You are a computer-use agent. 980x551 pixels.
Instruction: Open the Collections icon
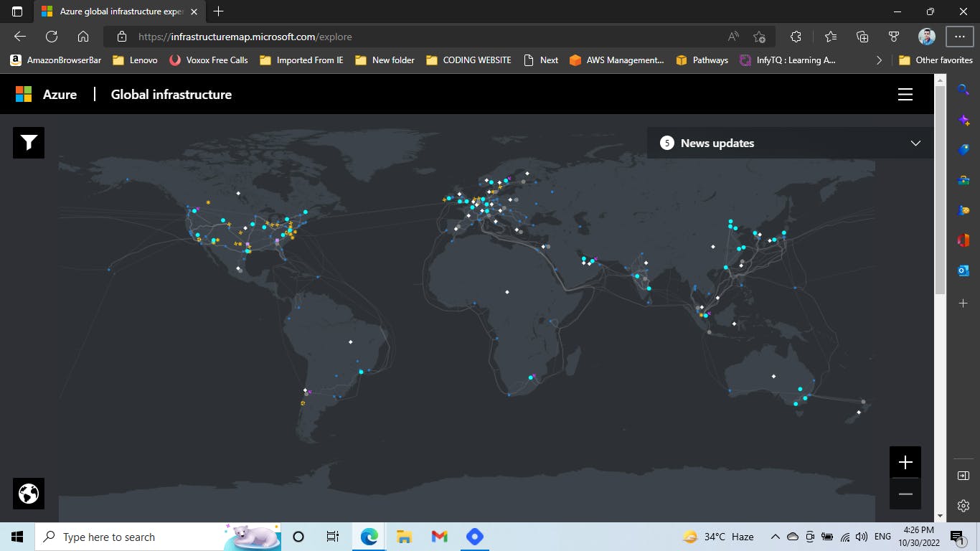[x=862, y=37]
